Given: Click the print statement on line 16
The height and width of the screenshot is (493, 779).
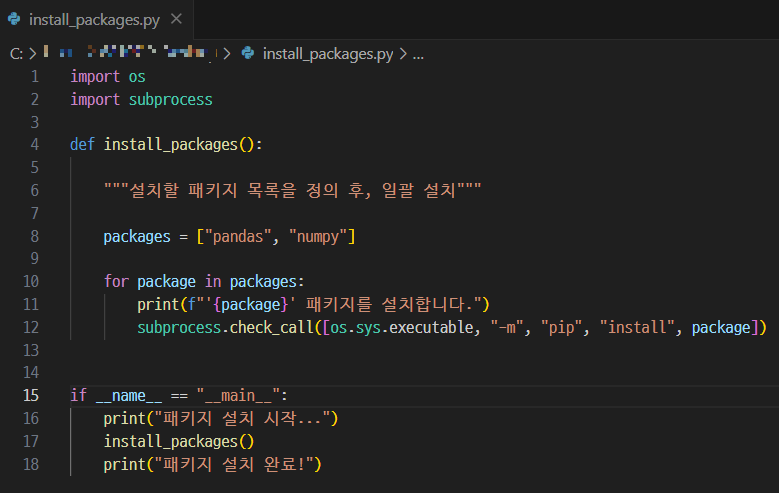Looking at the screenshot, I should pos(221,418).
